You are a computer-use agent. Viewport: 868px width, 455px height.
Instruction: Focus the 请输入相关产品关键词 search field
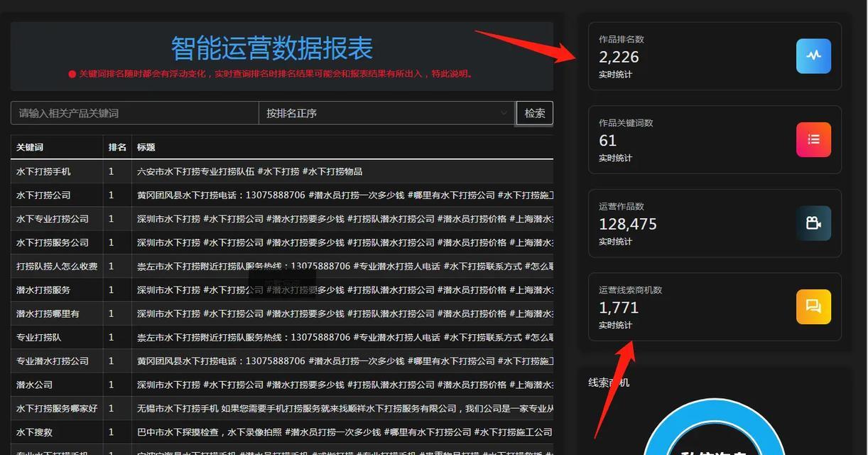(135, 113)
